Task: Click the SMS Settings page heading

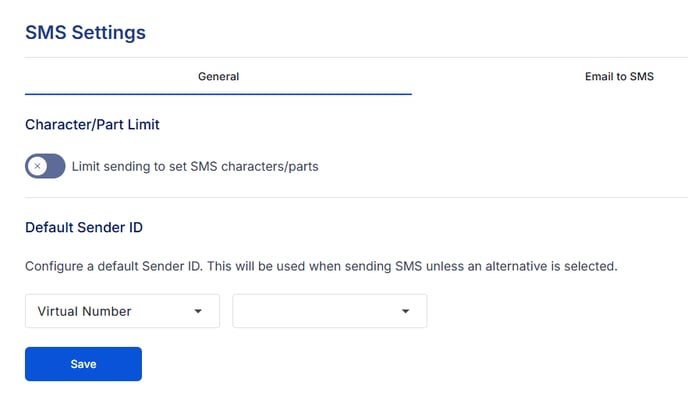Action: coord(86,32)
